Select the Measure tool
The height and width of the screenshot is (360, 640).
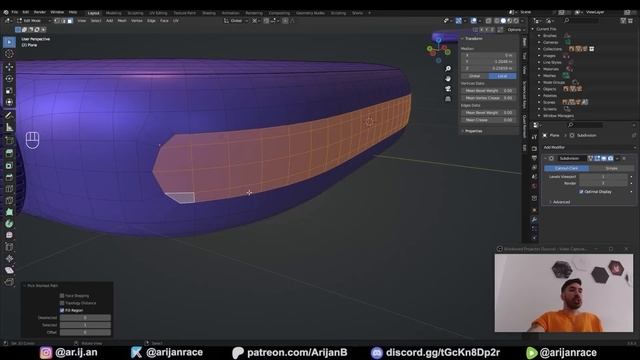(x=9, y=128)
